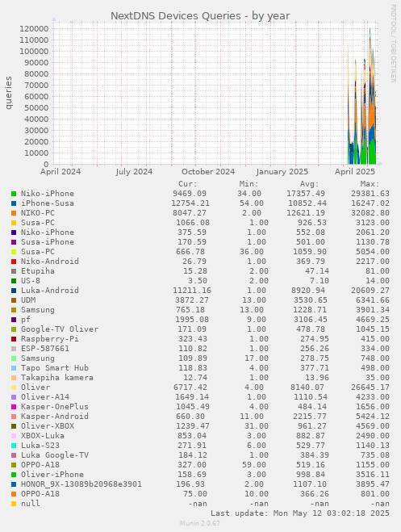Select the Luka-Android current value 11211.16

[192, 291]
